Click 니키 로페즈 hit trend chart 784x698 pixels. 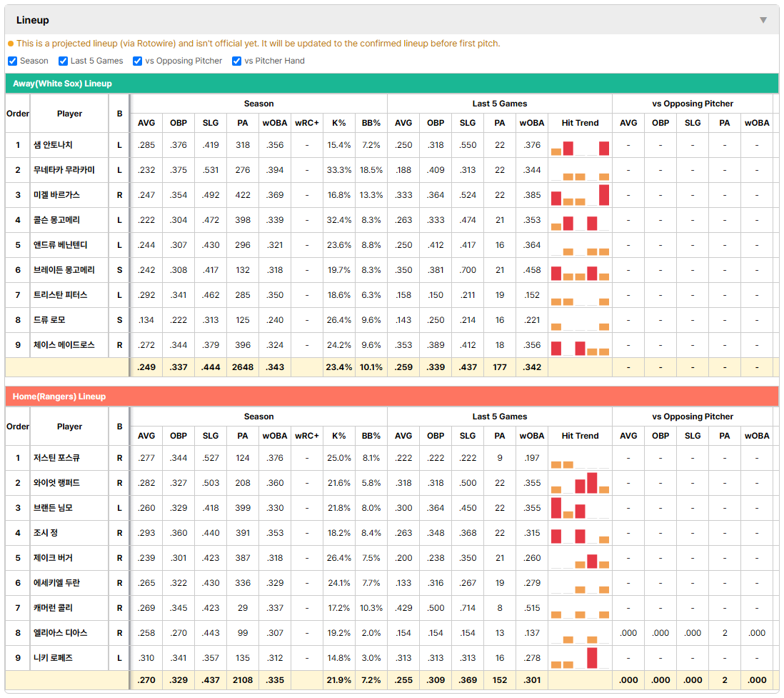pos(580,658)
